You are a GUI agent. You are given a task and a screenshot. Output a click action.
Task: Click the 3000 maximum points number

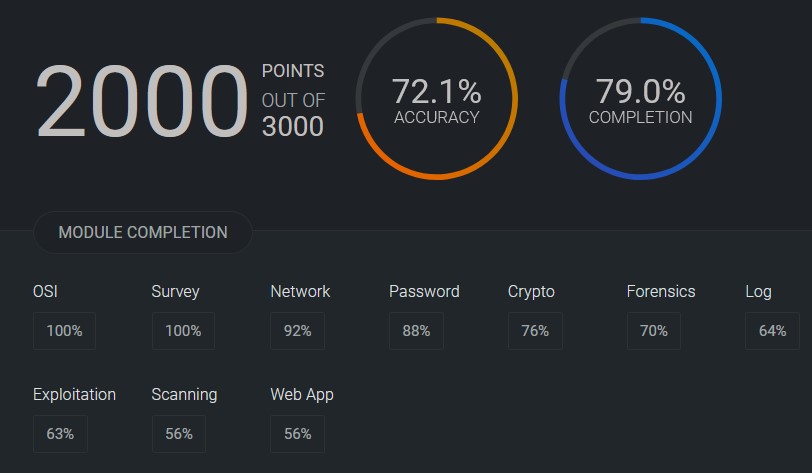[293, 126]
